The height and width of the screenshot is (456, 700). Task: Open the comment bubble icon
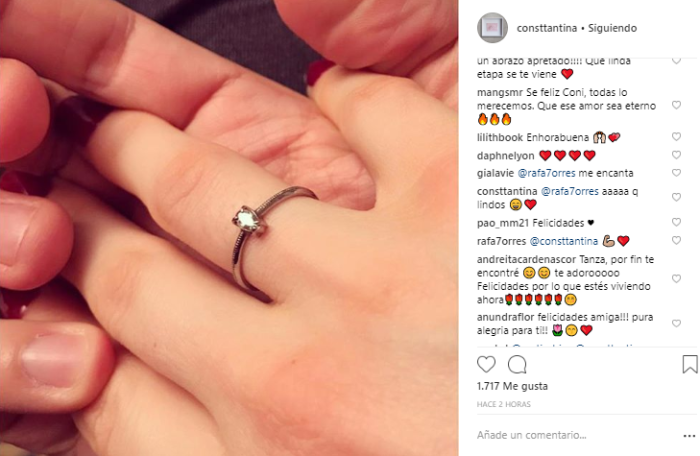pos(517,364)
